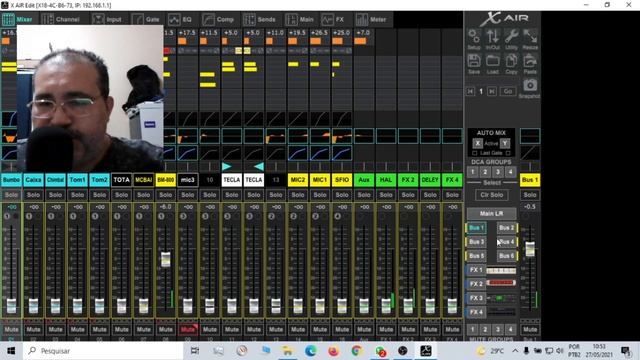Open Firefox from taskbar
Image resolution: width=640 pixels, height=360 pixels.
(333, 351)
